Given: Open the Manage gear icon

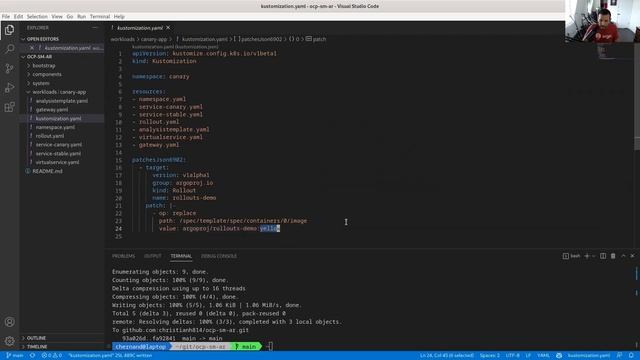Looking at the screenshot, I should click(9, 340).
